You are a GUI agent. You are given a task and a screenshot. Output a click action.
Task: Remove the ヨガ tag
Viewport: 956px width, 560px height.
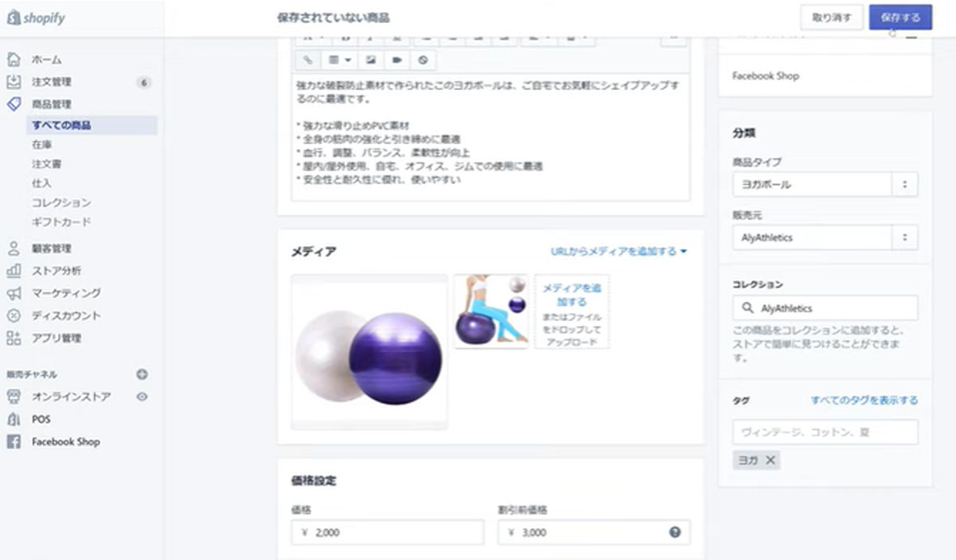tap(770, 460)
